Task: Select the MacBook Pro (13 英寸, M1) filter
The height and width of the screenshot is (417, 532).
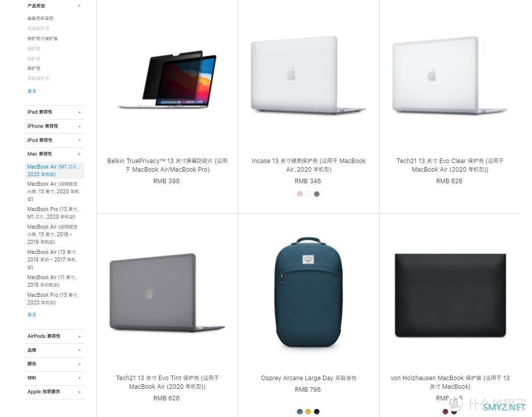Action: (53, 213)
